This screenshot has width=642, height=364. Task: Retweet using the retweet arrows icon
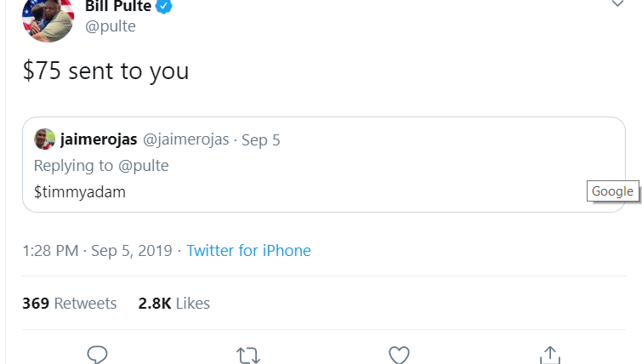(x=248, y=355)
